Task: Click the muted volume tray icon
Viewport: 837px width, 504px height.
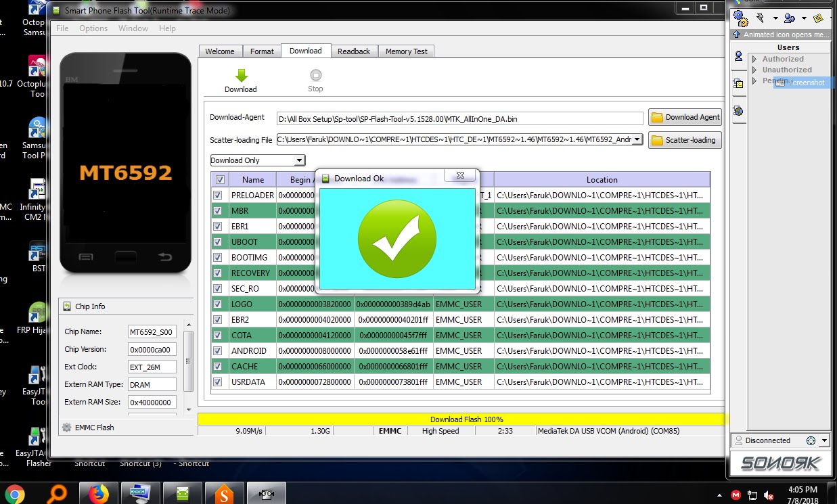Action: point(769,495)
